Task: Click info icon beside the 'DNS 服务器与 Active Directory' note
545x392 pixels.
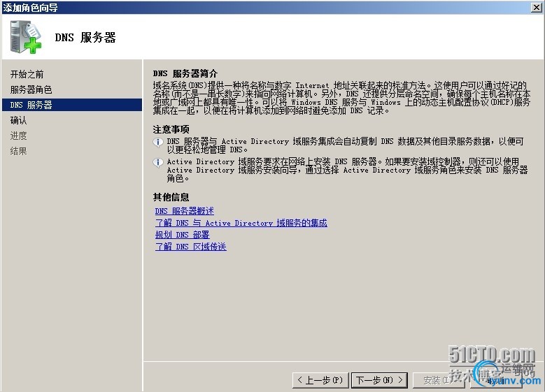Action: [x=158, y=142]
